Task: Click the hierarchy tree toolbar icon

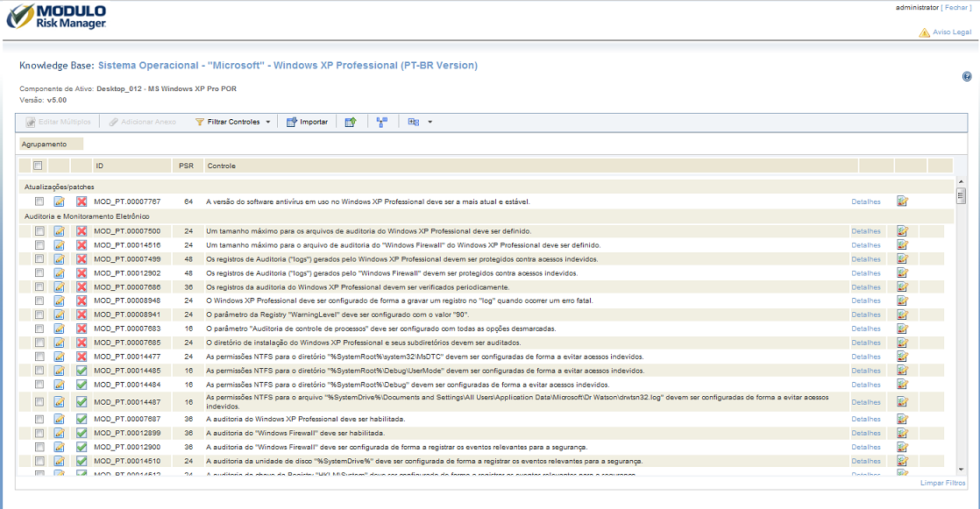Action: coord(382,122)
